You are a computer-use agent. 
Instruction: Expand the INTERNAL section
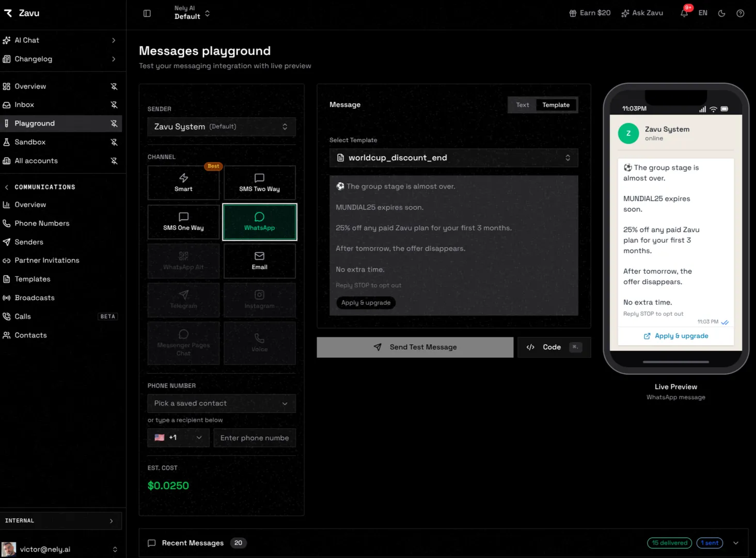click(61, 521)
